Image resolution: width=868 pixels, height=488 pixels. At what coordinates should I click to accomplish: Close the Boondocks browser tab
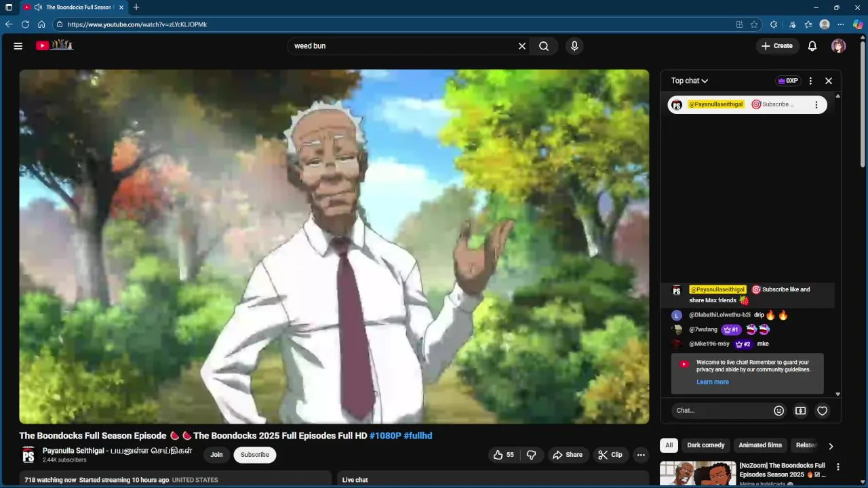click(121, 7)
